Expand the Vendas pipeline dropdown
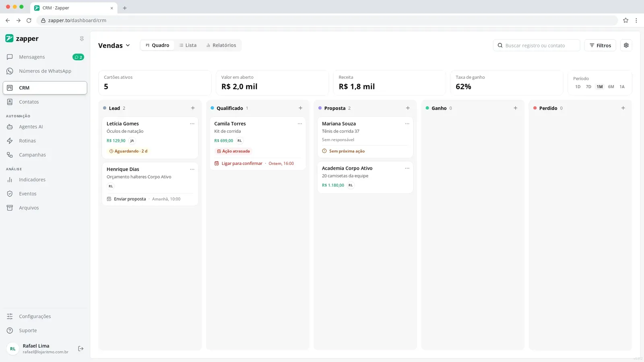Viewport: 644px width, 362px height. click(x=114, y=45)
